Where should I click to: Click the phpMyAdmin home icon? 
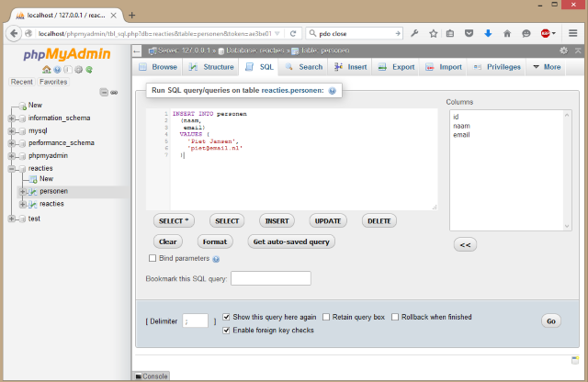(47, 70)
